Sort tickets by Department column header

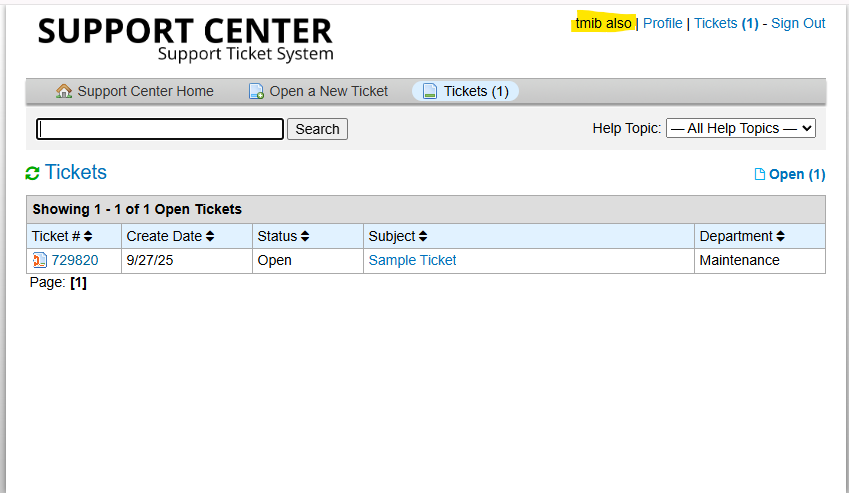point(742,236)
